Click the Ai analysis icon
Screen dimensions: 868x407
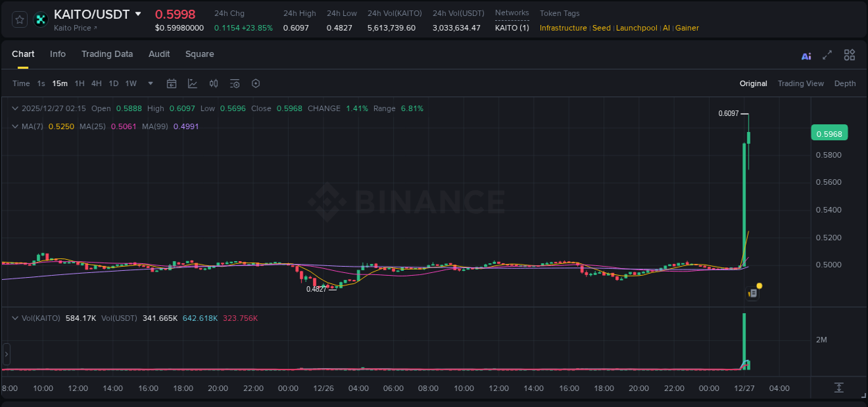(x=806, y=55)
